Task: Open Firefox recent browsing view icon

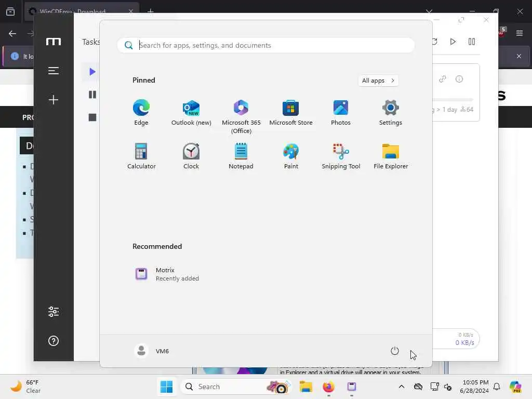Action: tap(10, 11)
